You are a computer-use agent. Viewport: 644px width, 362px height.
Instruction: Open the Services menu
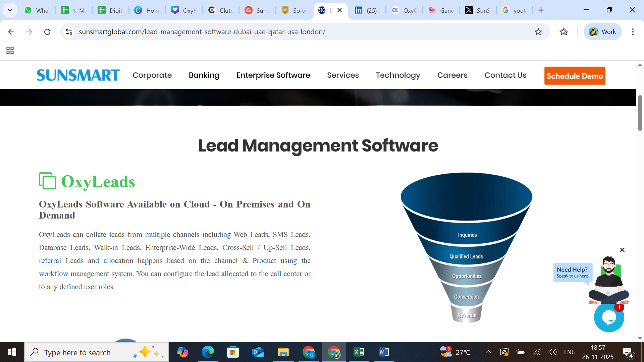[343, 75]
